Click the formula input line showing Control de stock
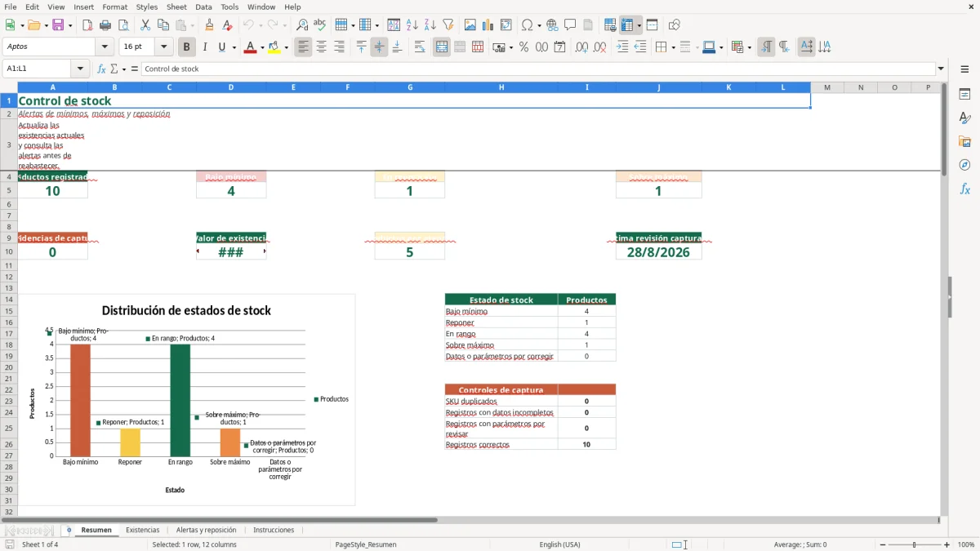This screenshot has height=551, width=980. point(538,69)
